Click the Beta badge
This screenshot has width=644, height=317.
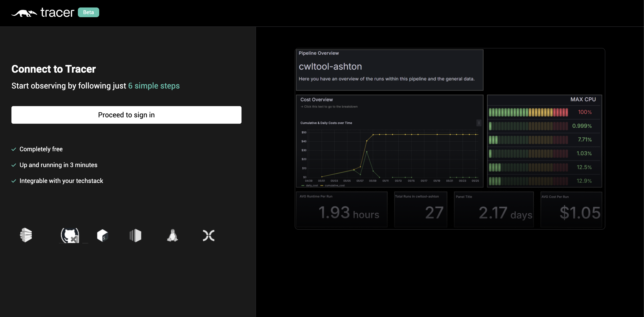(x=88, y=12)
